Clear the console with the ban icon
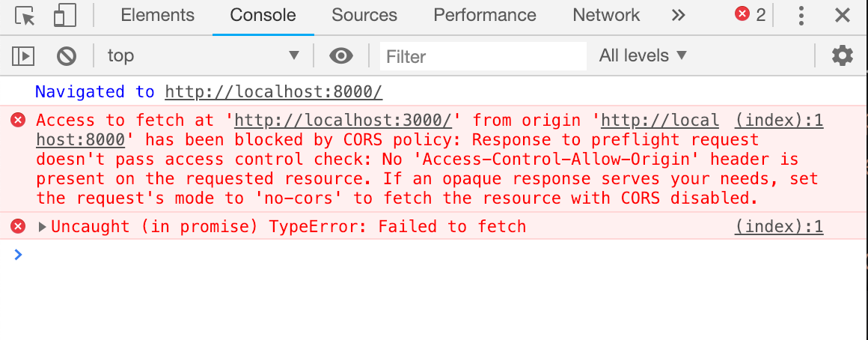Image resolution: width=868 pixels, height=340 pixels. 67,56
